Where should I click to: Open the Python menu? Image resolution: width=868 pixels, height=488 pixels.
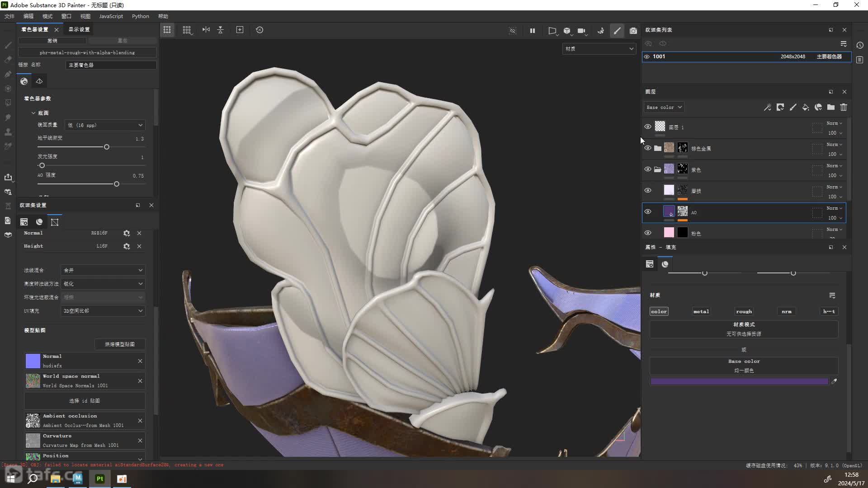(x=141, y=16)
